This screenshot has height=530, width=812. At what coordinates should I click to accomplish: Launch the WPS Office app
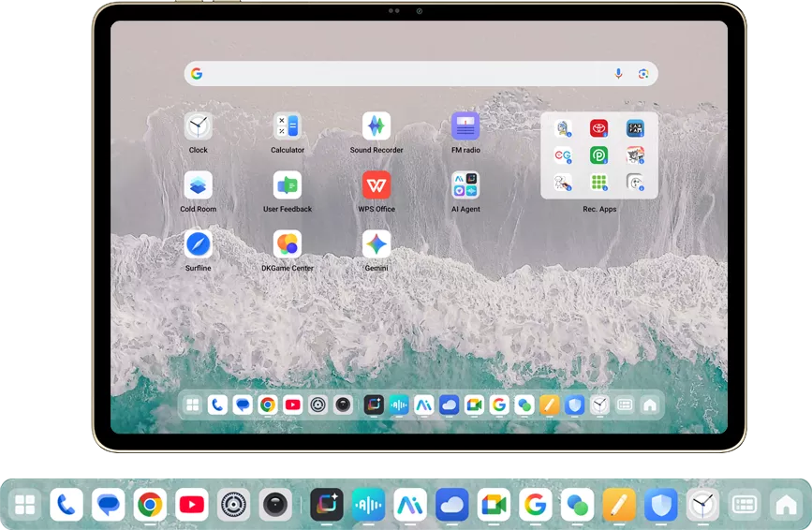click(376, 185)
